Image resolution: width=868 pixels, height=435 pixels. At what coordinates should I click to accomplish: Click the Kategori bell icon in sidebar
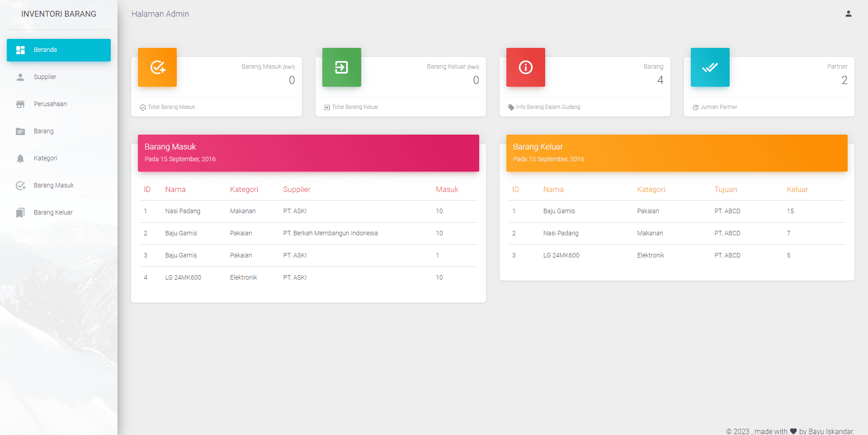[20, 159]
